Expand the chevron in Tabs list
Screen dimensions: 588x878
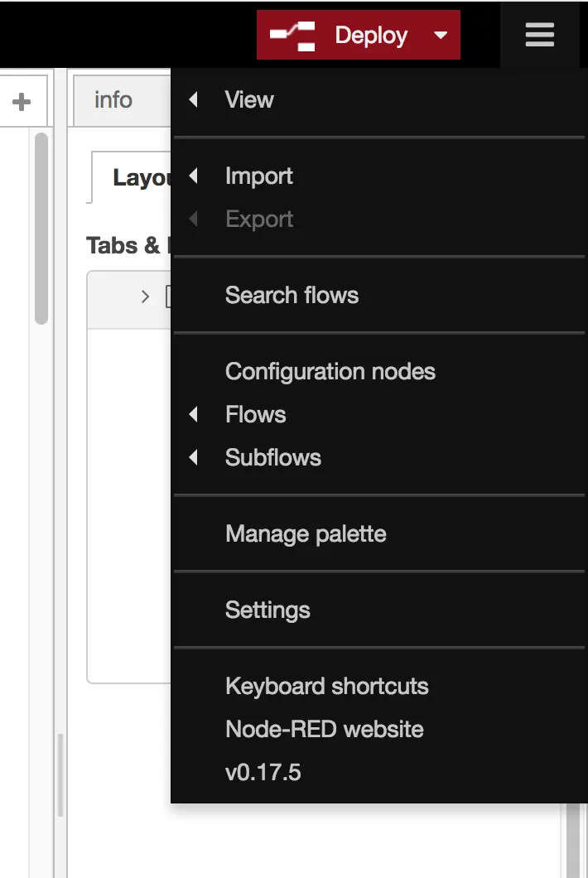145,297
